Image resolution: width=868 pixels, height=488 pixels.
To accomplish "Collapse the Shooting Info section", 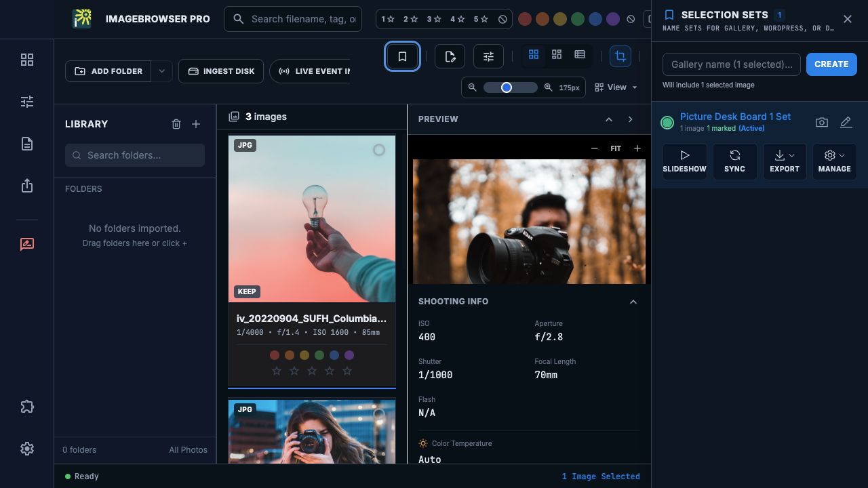I will tap(633, 302).
